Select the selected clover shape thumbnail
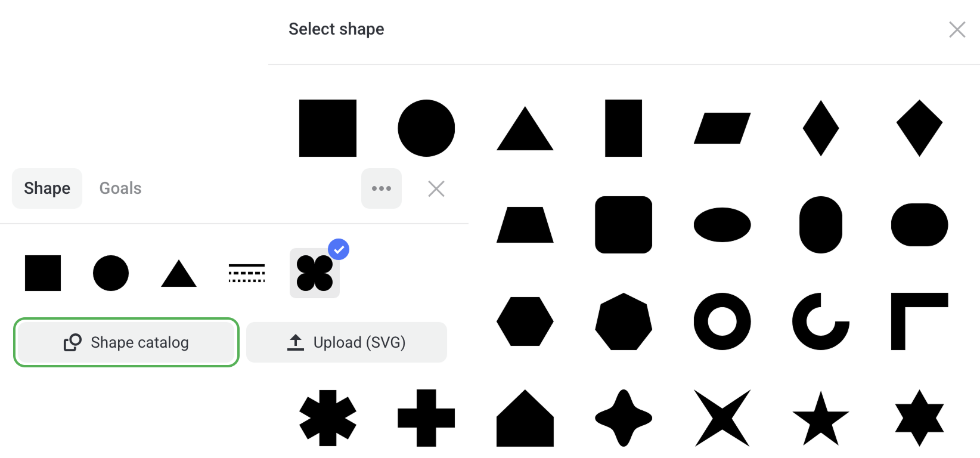980x458 pixels. click(315, 273)
